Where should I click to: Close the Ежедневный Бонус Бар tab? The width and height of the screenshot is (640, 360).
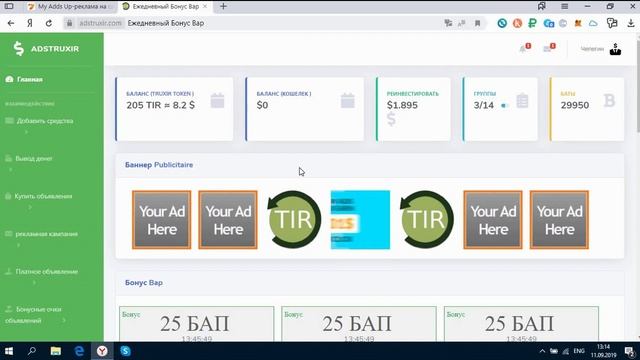(205, 7)
